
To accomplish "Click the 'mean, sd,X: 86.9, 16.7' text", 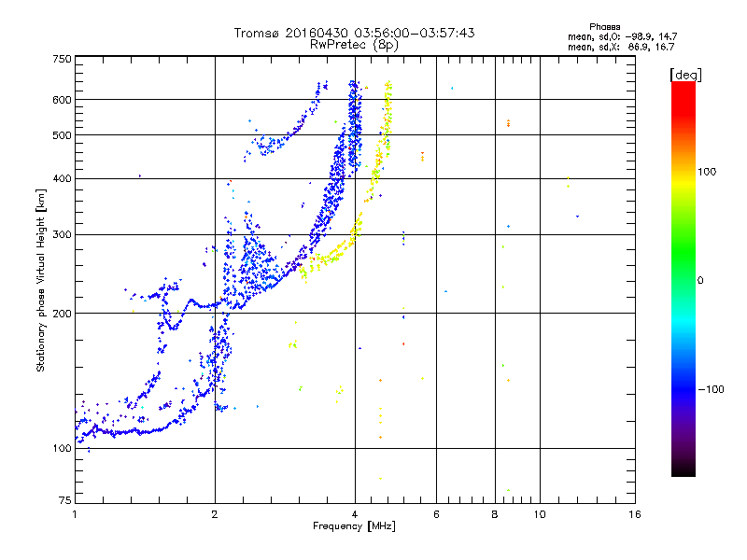I will [x=621, y=47].
